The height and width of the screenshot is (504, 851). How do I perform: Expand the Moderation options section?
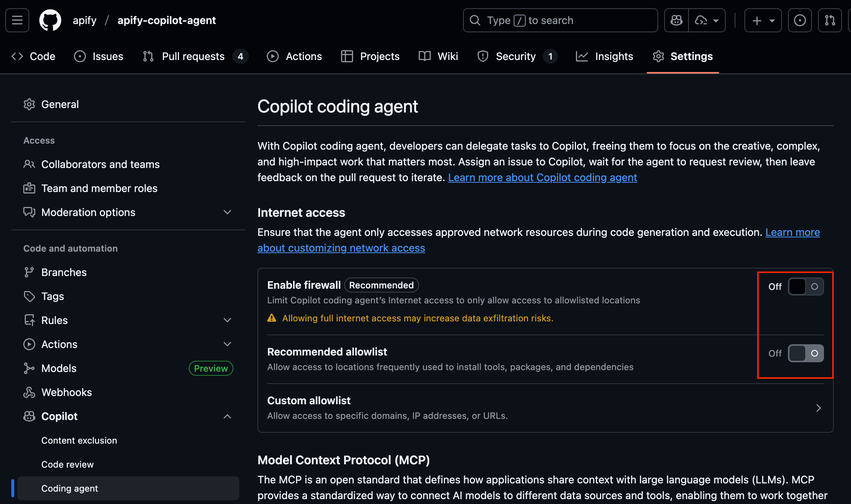coord(227,212)
